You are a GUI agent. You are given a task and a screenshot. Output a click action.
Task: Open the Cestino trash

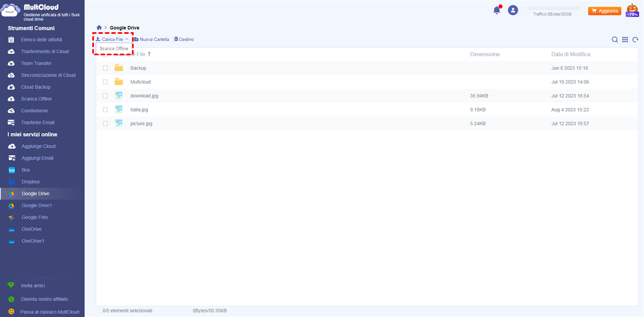click(x=184, y=40)
